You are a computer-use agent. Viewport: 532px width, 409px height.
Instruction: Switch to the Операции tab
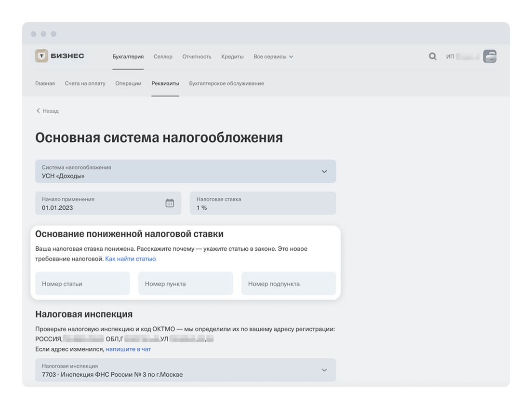click(x=128, y=83)
